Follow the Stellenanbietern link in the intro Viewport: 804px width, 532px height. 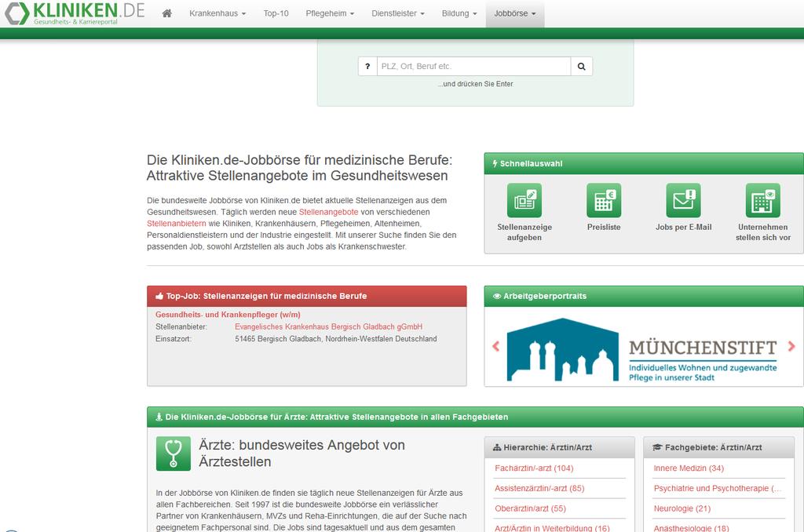[177, 224]
